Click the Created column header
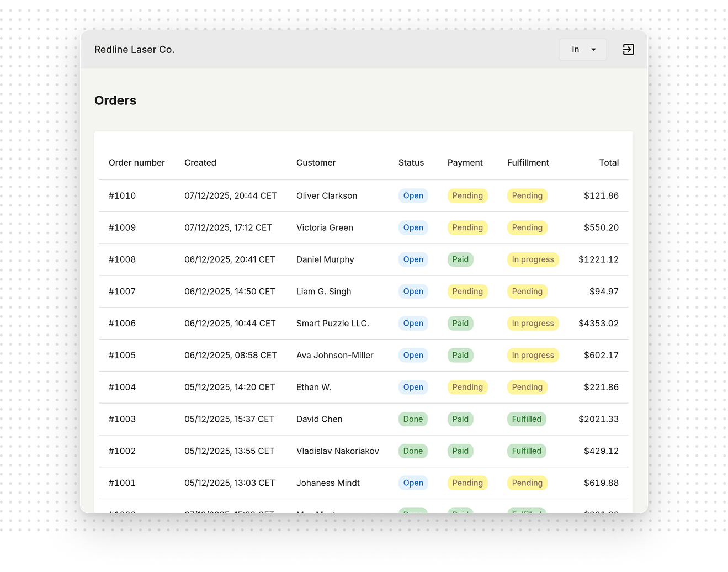The width and height of the screenshot is (728, 572). tap(200, 163)
